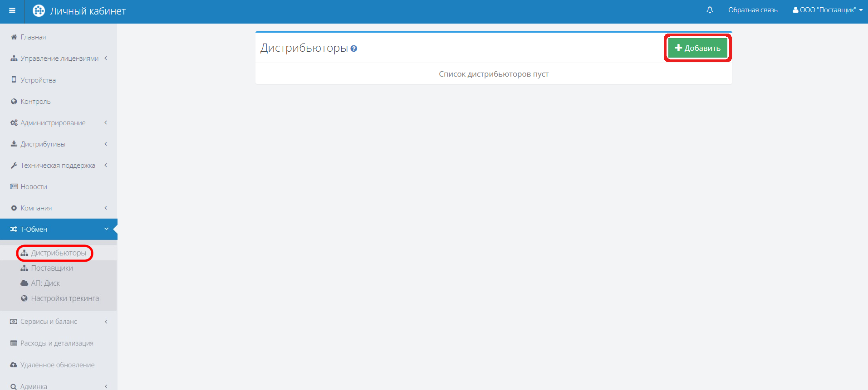Open ООО "Поставщик" account dropdown
The height and width of the screenshot is (390, 868).
pyautogui.click(x=828, y=10)
